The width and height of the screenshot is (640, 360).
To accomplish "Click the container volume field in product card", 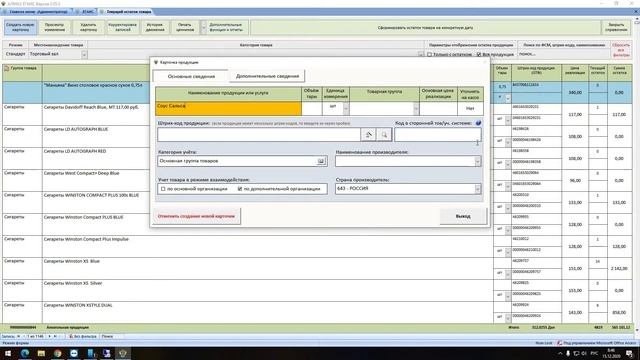I will click(x=311, y=109).
